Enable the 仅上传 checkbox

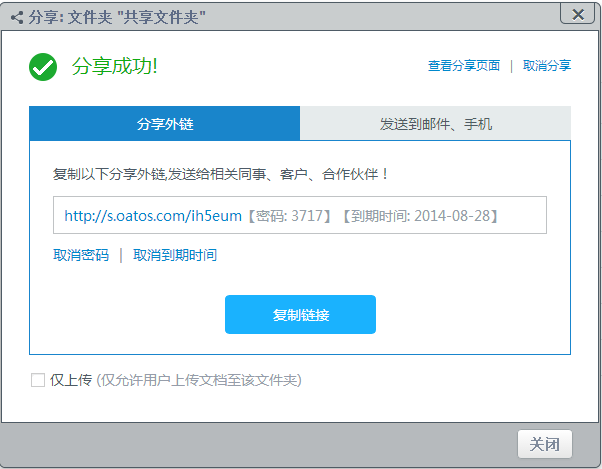pos(38,380)
